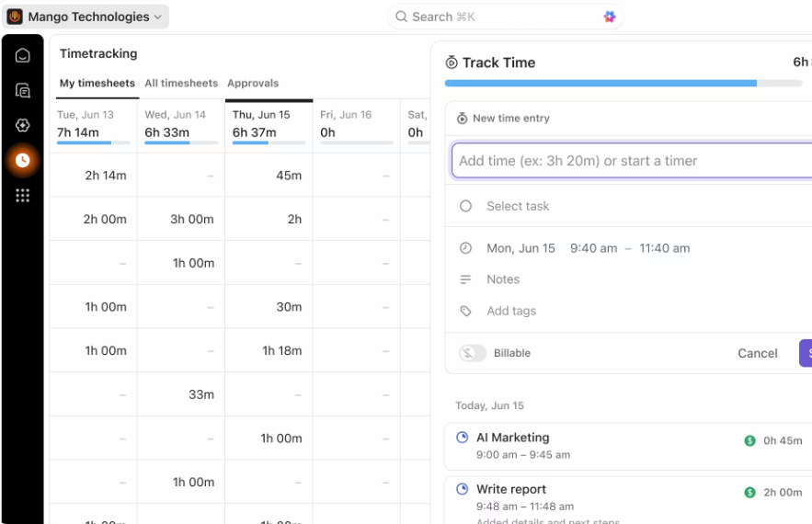Click the Track Time stopwatch icon
The height and width of the screenshot is (524, 812).
452,63
